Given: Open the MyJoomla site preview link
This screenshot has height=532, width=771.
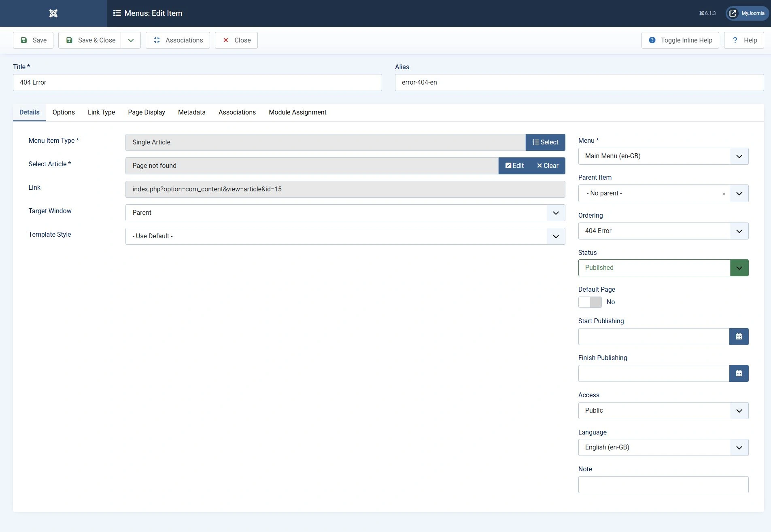Looking at the screenshot, I should (747, 13).
